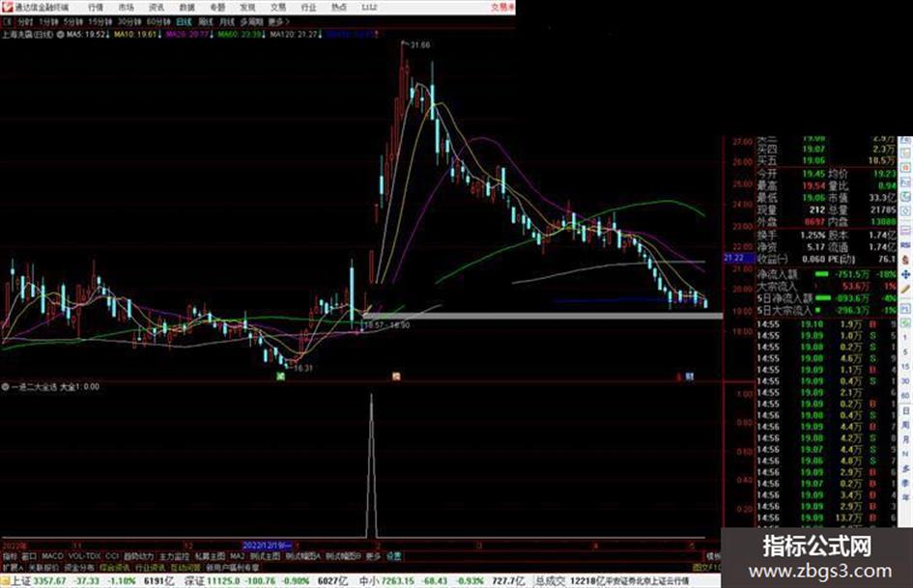This screenshot has width=913, height=588.
Task: Open the 行业 menu
Action: tap(308, 7)
